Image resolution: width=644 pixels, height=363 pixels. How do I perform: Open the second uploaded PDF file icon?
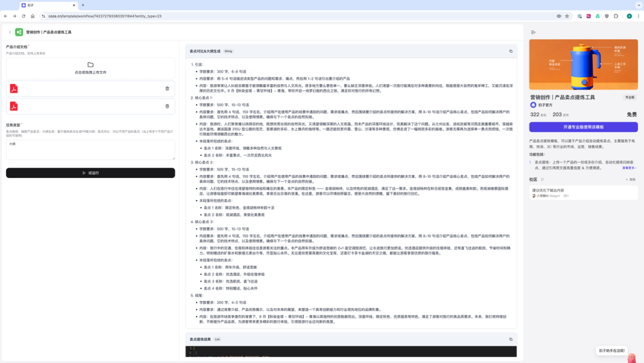click(14, 106)
